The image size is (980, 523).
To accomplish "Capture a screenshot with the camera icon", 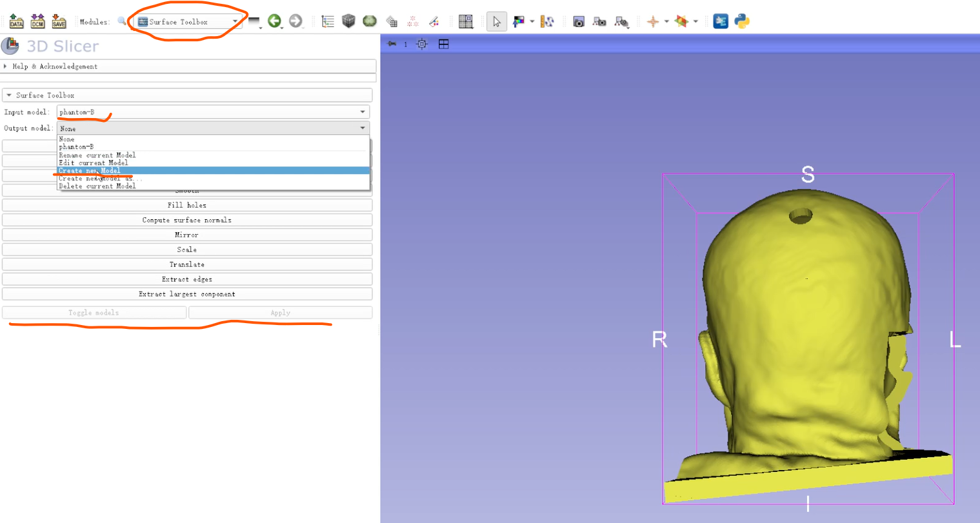I will [579, 21].
